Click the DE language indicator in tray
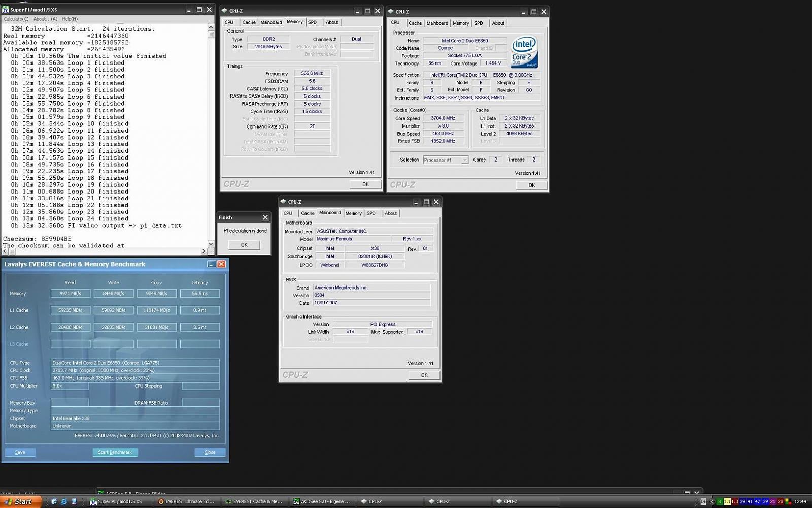 pos(703,502)
